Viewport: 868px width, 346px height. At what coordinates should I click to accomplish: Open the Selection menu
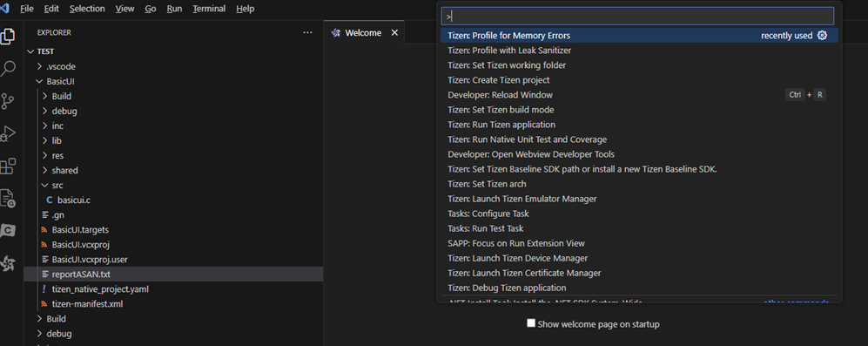coord(88,9)
